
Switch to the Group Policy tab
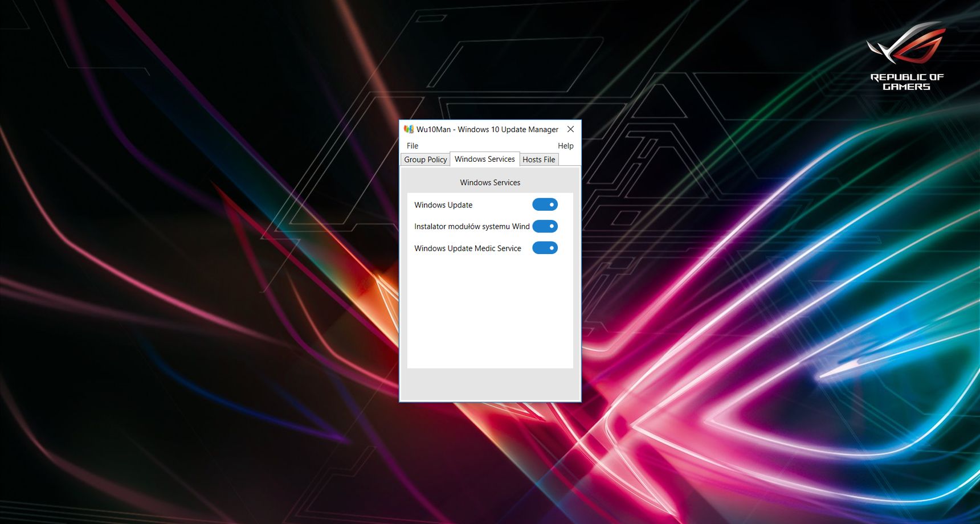(426, 159)
